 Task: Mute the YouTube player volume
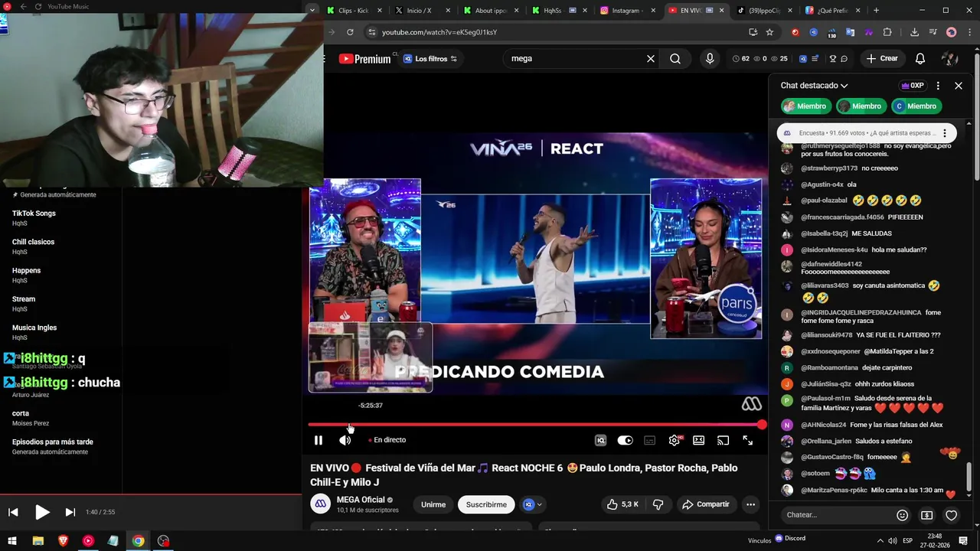[345, 440]
